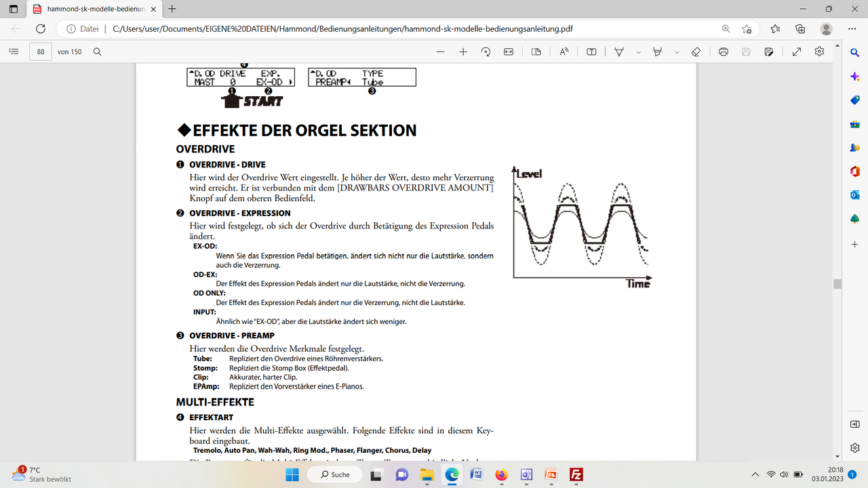Open the network and volume quick settings

click(785, 474)
